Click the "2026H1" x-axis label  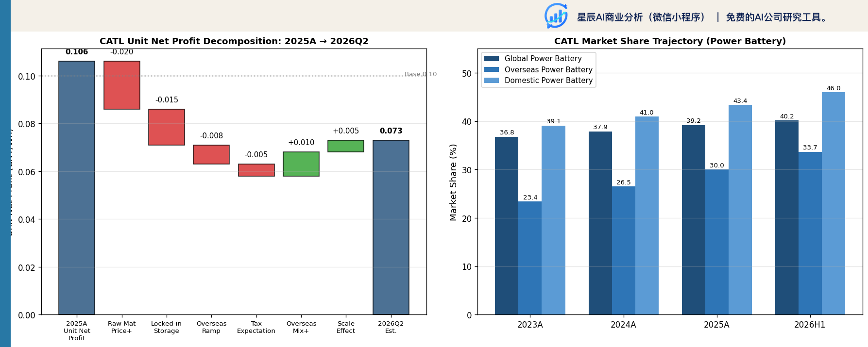click(x=810, y=325)
